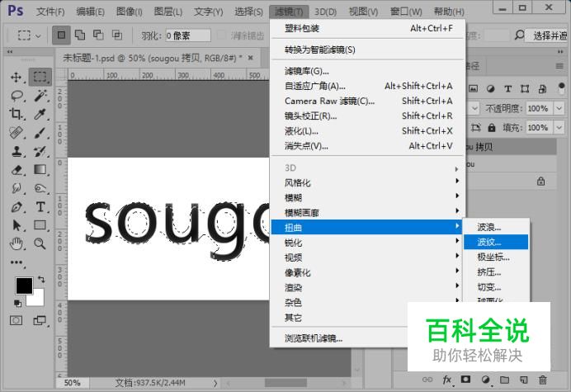
Task: Expand the 锐化 submenu
Action: point(366,243)
